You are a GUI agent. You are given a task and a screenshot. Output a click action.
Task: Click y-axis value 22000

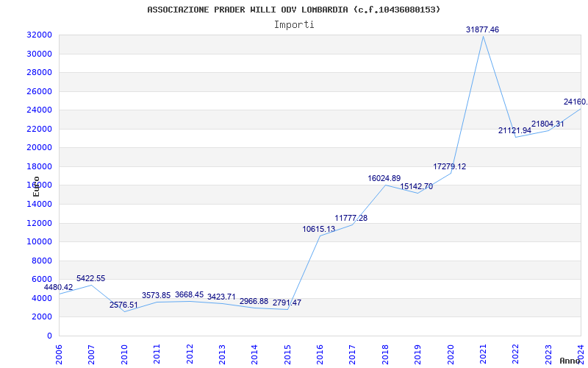point(39,129)
